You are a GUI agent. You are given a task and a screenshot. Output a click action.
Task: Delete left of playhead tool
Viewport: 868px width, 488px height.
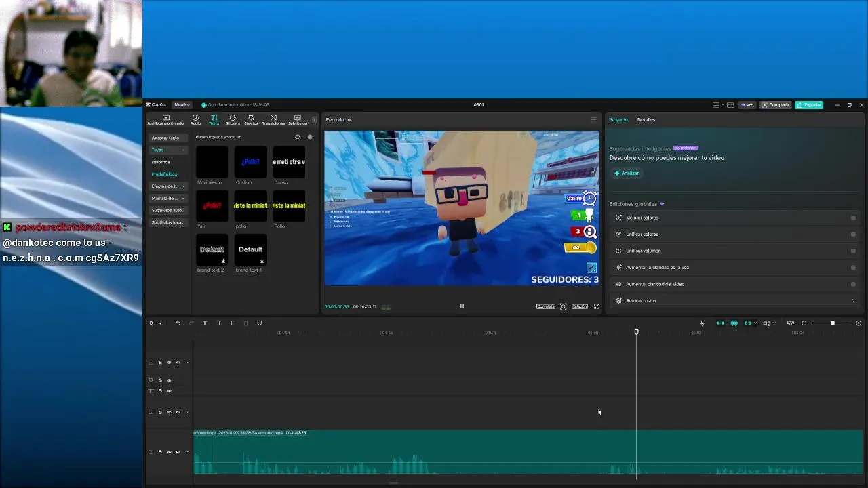[218, 323]
